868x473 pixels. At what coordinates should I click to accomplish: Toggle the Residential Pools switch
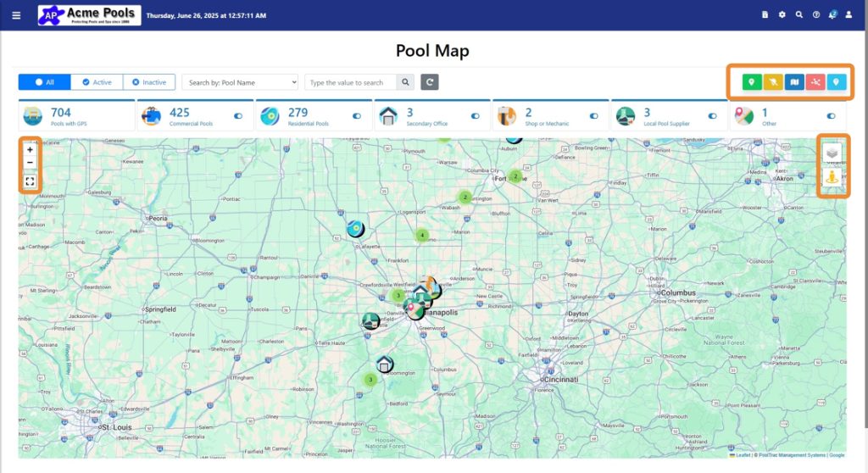[357, 116]
